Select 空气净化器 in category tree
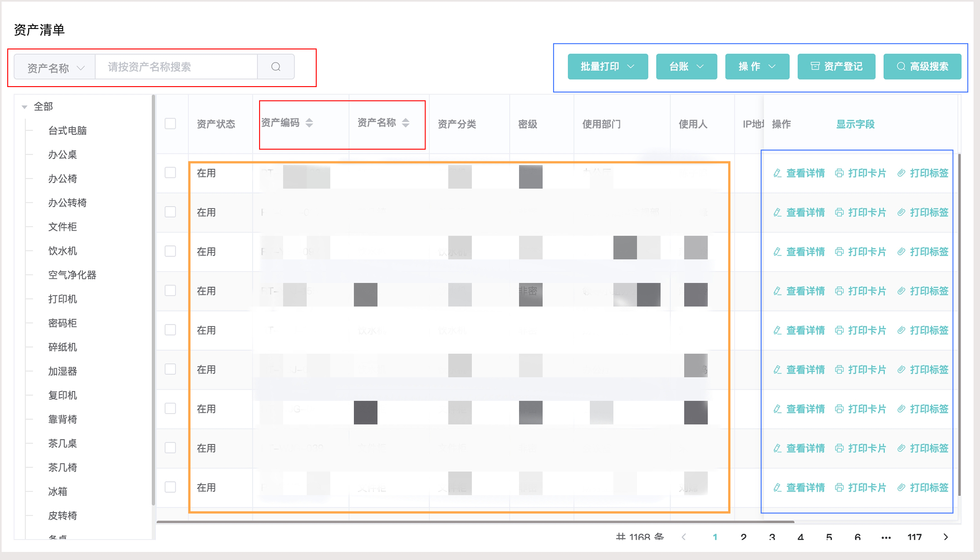This screenshot has width=980, height=560. (x=72, y=275)
